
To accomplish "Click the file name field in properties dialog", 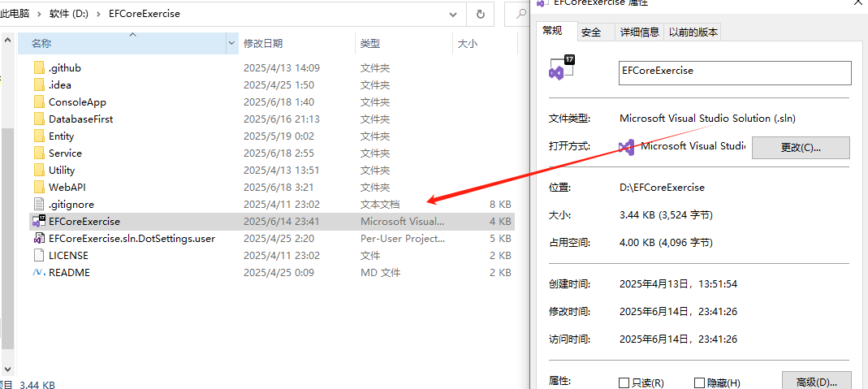I will pyautogui.click(x=735, y=73).
